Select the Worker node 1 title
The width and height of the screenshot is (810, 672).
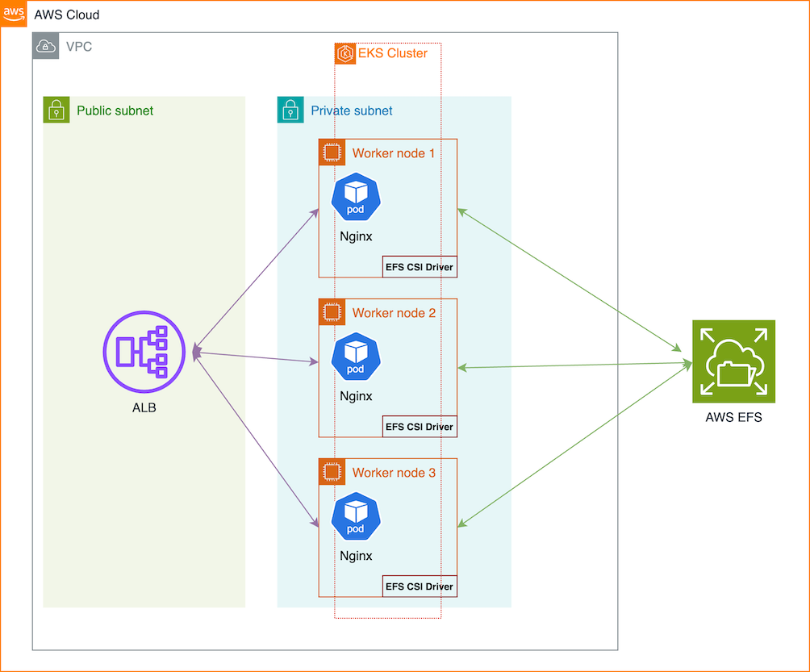tap(394, 153)
